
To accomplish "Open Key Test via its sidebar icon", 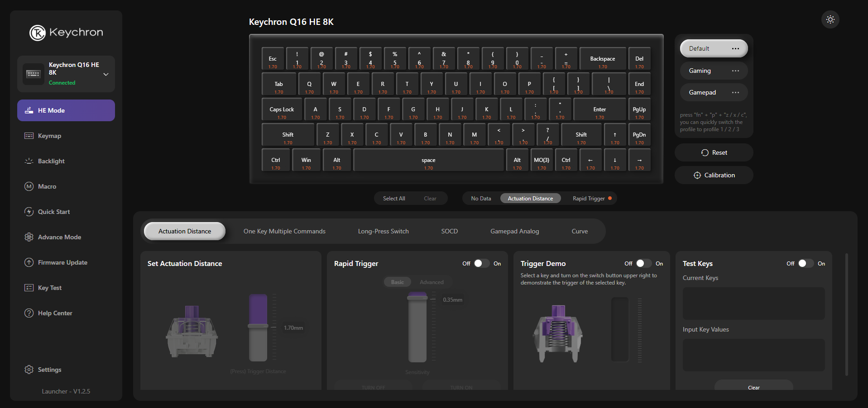I will tap(29, 288).
